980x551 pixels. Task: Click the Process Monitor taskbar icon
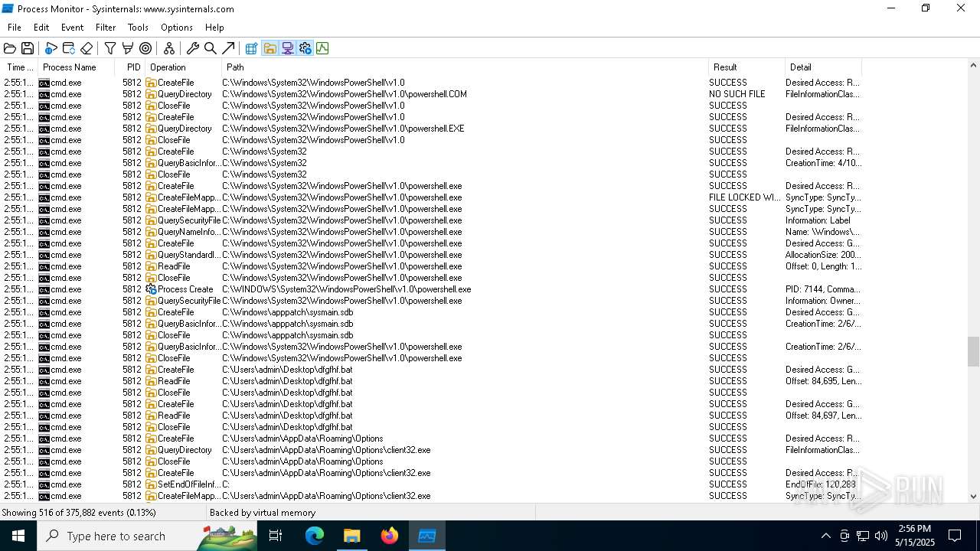[427, 536]
